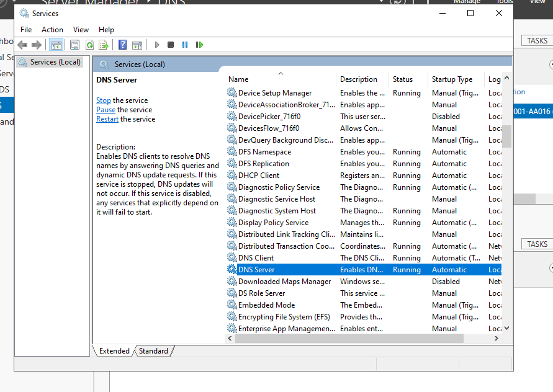This screenshot has height=392, width=553.
Task: Sort list by Startup Type column
Action: coord(452,79)
